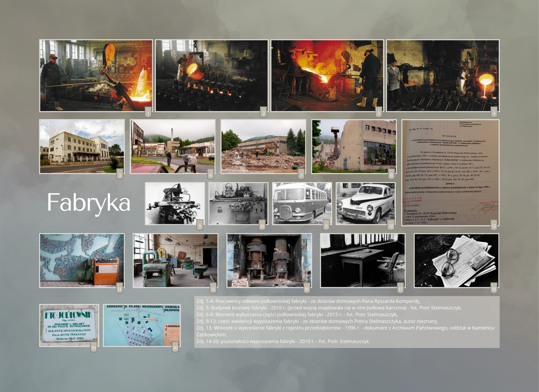The width and height of the screenshot is (539, 392).
Task: Click settlement plan map photo 20
Action: (x=142, y=325)
